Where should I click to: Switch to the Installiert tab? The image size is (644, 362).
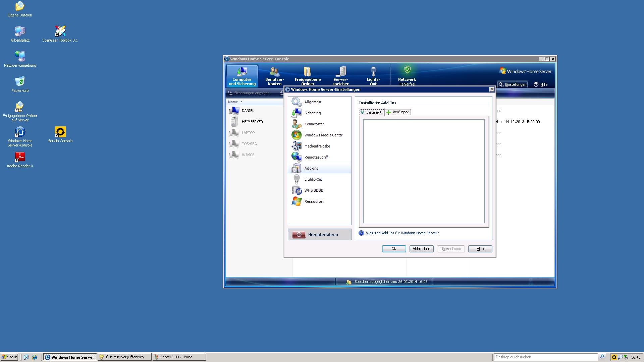tap(372, 112)
